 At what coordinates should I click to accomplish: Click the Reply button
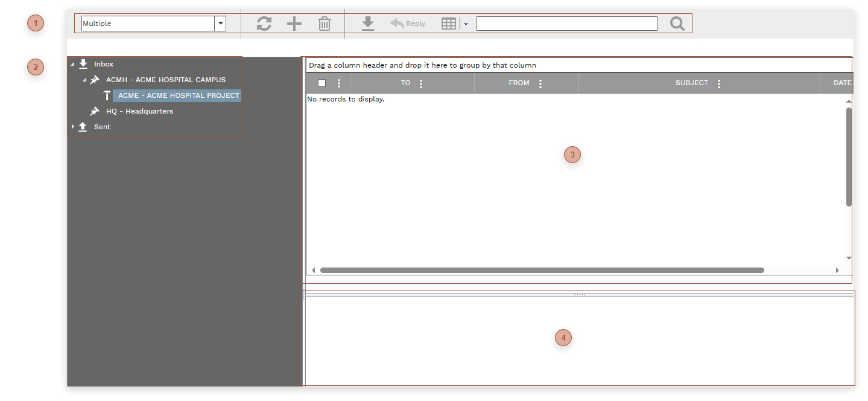pos(408,24)
